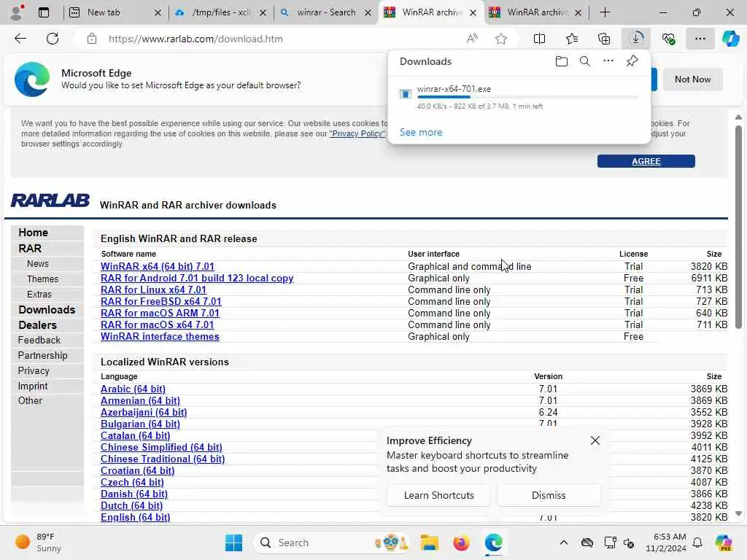Image resolution: width=747 pixels, height=560 pixels.
Task: Open the Favorites list icon
Action: [x=572, y=39]
